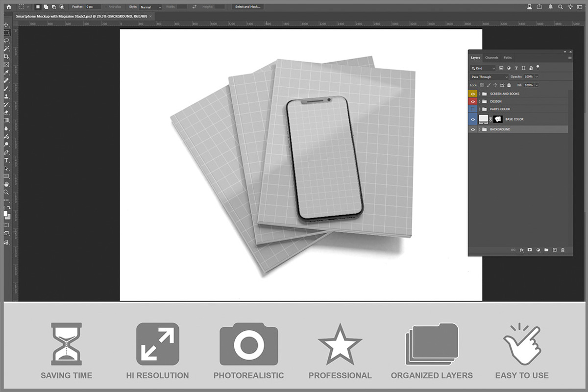Switch to the Paths tab
Screen dimensions: 588x392
pyautogui.click(x=508, y=58)
